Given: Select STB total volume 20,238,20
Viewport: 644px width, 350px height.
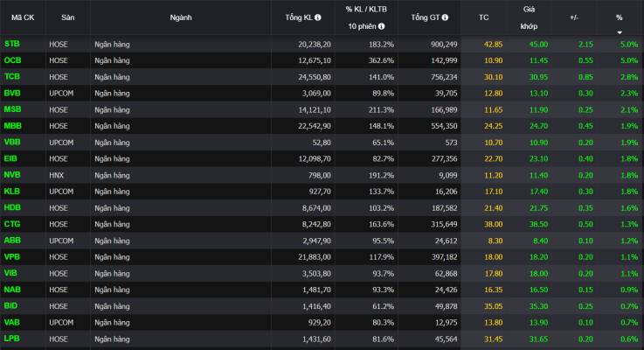Looking at the screenshot, I should [315, 44].
